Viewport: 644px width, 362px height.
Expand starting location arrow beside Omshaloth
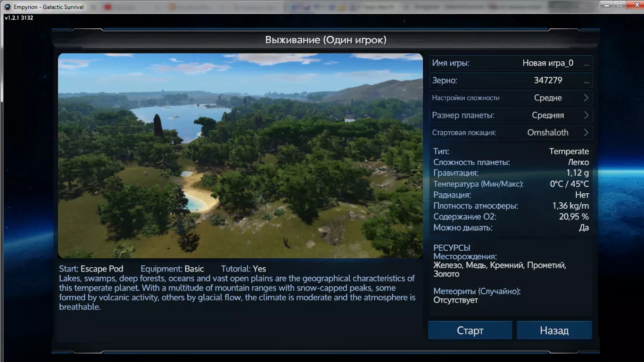pyautogui.click(x=586, y=133)
